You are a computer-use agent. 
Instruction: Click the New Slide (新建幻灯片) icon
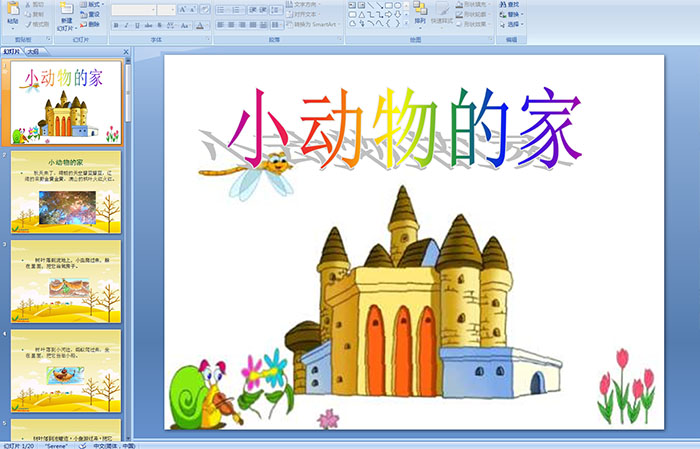67,9
